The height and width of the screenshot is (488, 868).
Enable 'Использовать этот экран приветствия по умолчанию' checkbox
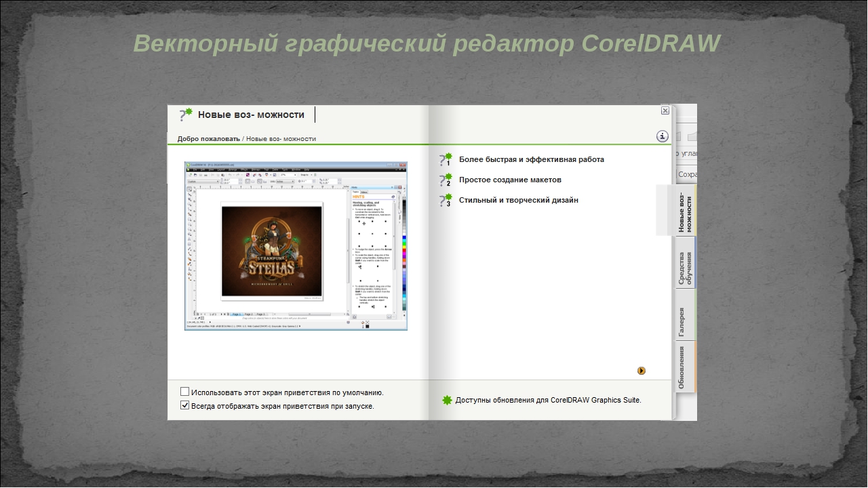tap(185, 392)
